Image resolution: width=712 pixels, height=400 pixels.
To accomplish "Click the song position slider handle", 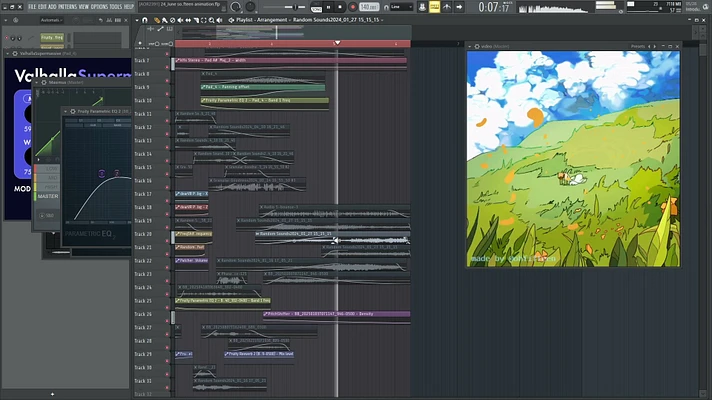I will point(295,7).
